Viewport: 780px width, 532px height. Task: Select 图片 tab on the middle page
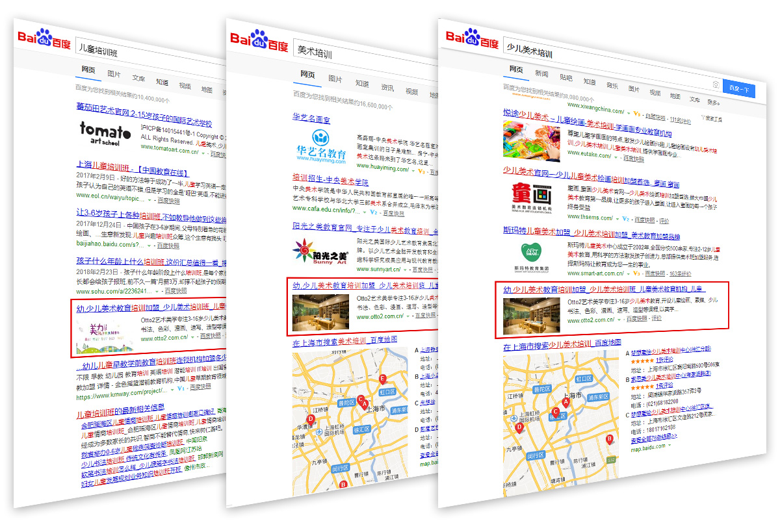point(335,79)
